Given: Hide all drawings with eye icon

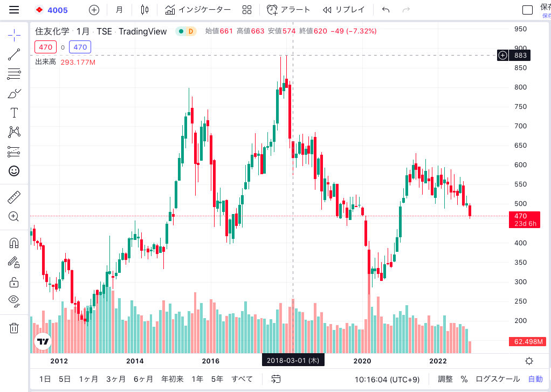Looking at the screenshot, I should (14, 301).
